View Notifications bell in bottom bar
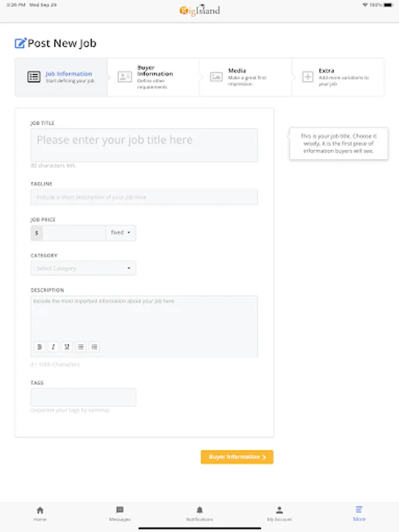This screenshot has width=399, height=532. point(199,512)
